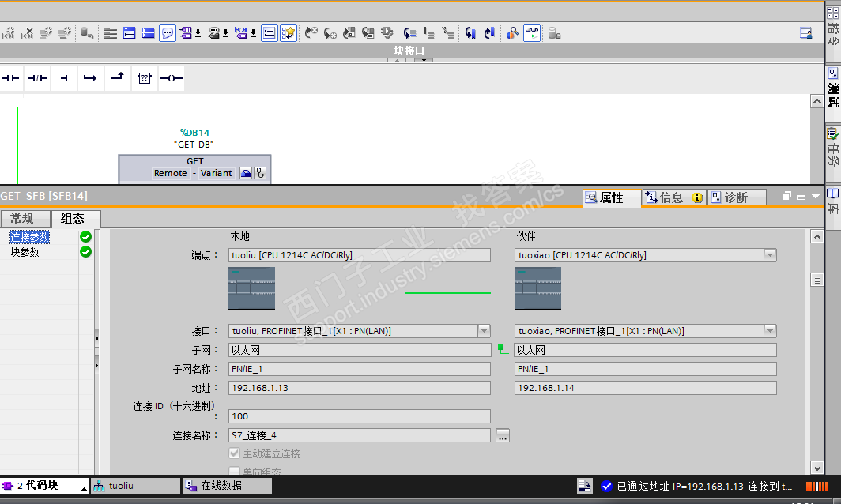Open the third operand display dropdown arrow
The width and height of the screenshot is (841, 504).
[253, 33]
